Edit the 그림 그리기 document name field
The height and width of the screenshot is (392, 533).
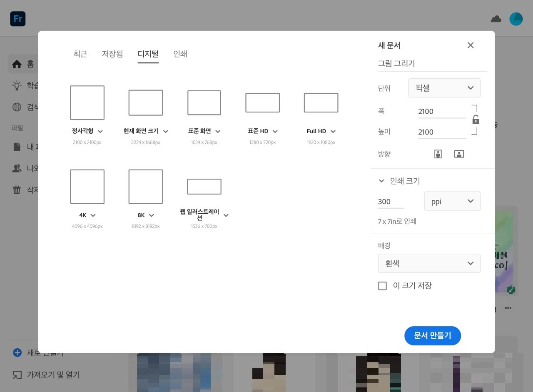[432, 64]
